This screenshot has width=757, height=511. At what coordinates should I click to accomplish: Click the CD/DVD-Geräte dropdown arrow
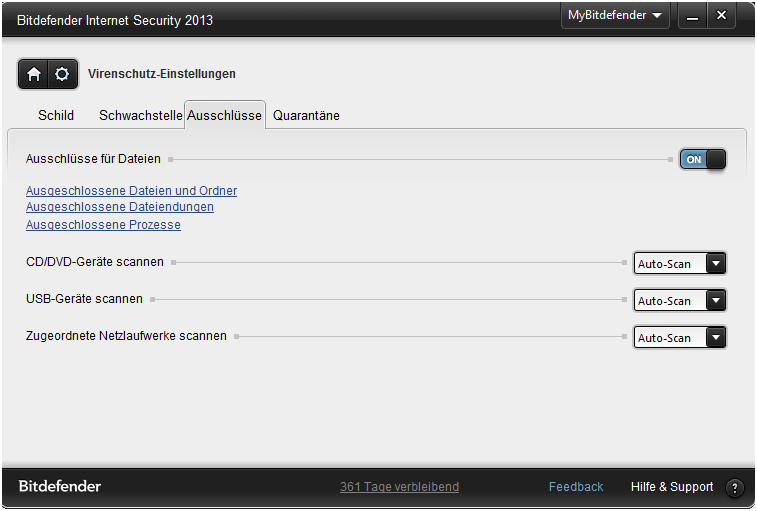(716, 264)
